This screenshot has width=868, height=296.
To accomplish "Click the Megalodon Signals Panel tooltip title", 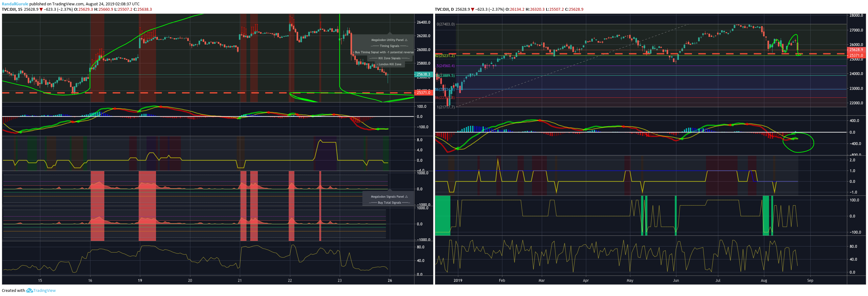I will tap(389, 197).
